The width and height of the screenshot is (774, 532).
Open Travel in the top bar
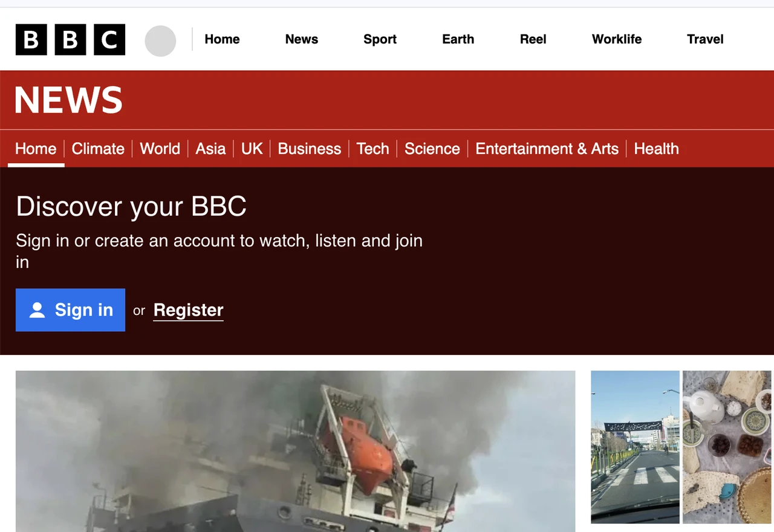click(704, 39)
